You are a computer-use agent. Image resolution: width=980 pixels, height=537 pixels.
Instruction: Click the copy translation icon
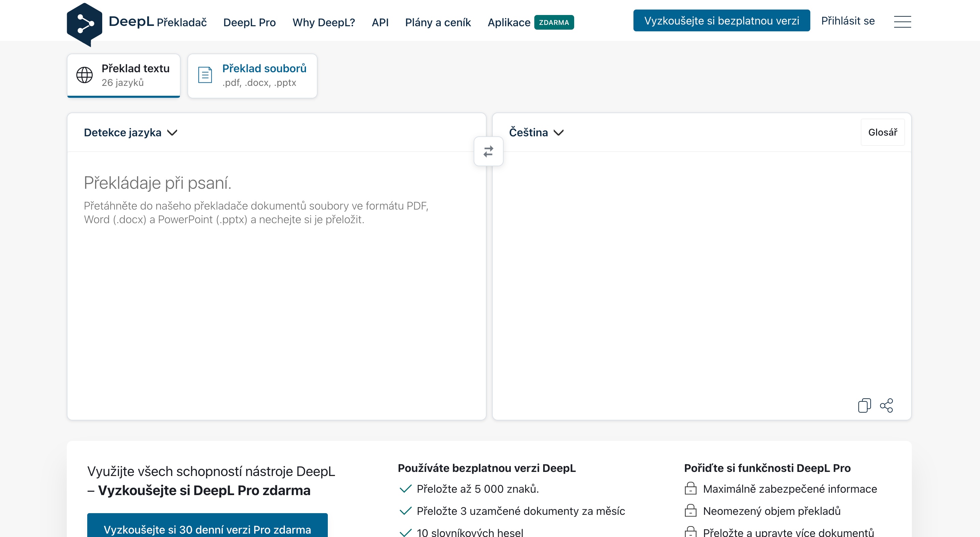pyautogui.click(x=864, y=405)
